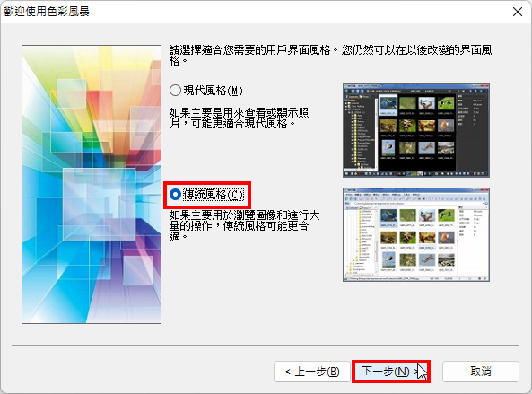The image size is (532, 394).
Task: Click the modern style description paragraph
Action: [239, 118]
